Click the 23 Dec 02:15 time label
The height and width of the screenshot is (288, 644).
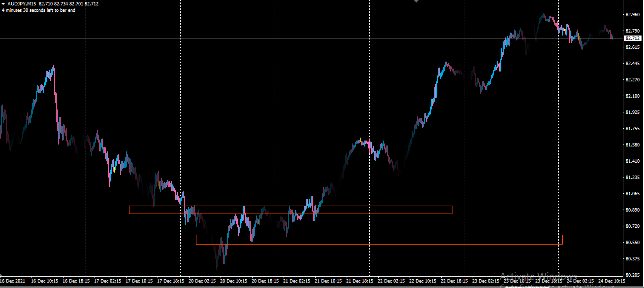pyautogui.click(x=486, y=281)
